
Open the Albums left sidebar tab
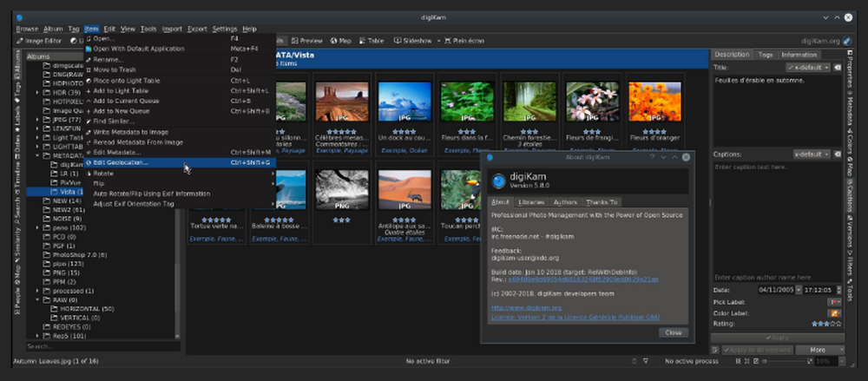[17, 63]
